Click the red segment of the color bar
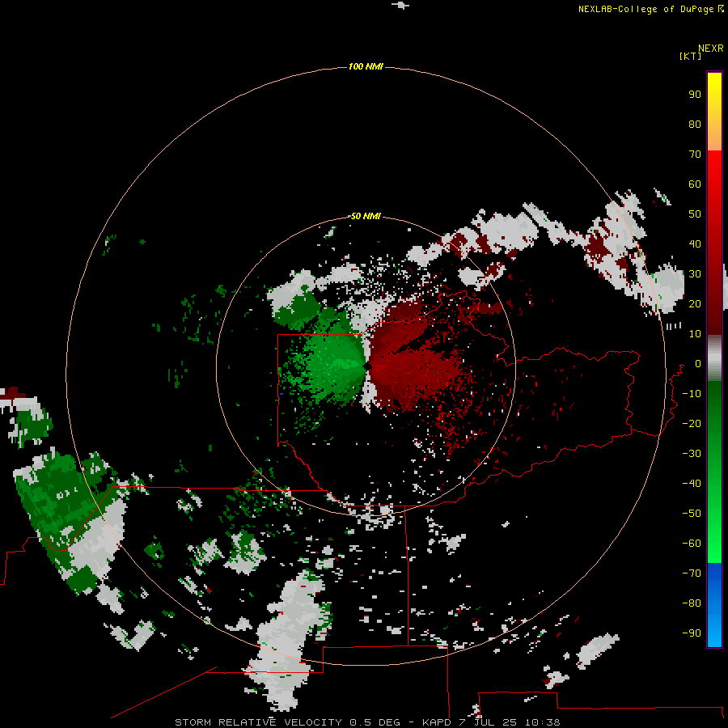The width and height of the screenshot is (728, 728). click(714, 243)
